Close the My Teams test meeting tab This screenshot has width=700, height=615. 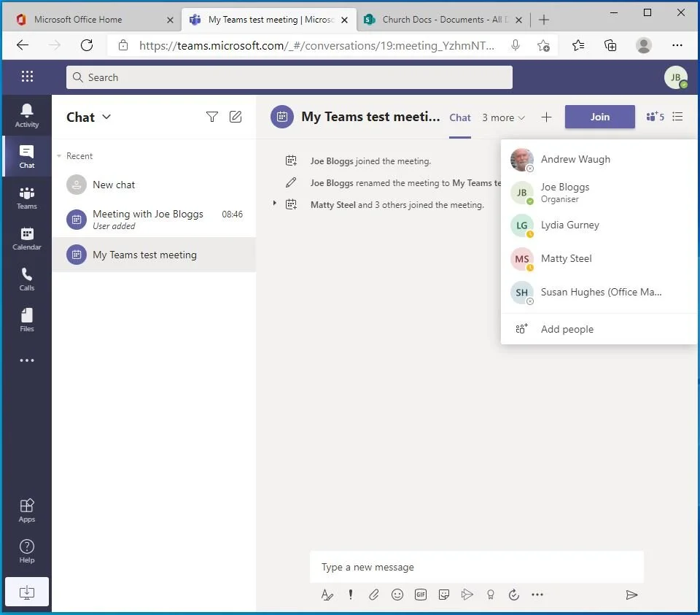click(344, 20)
